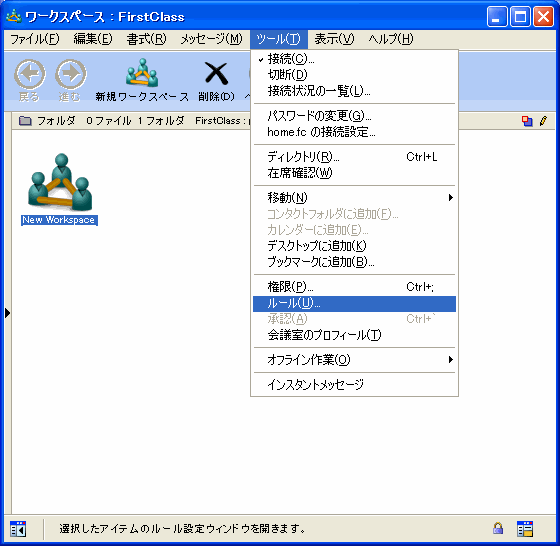Click the 進む forward arrow icon
560x546 pixels.
(70, 74)
